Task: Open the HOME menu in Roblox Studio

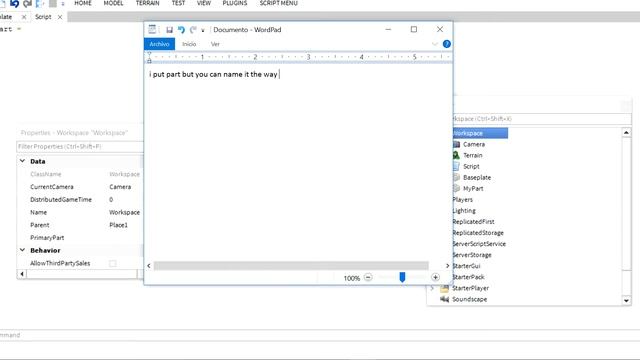Action: pos(83,3)
